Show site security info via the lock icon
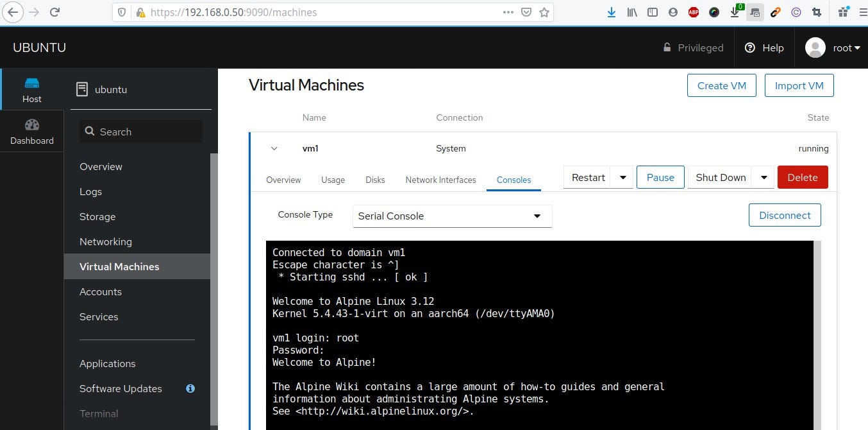 (140, 12)
